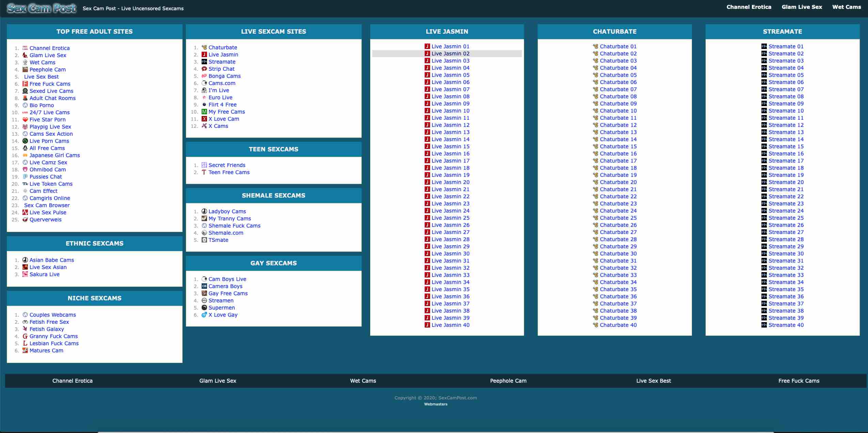868x433 pixels.
Task: Click Free Fuck Cams in the footer bar
Action: 799,381
